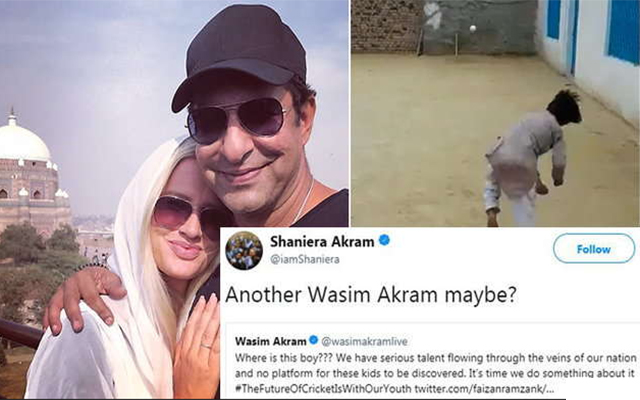This screenshot has width=640, height=400.
Task: Click verified badge beside Shaniera Akram
Action: (384, 240)
